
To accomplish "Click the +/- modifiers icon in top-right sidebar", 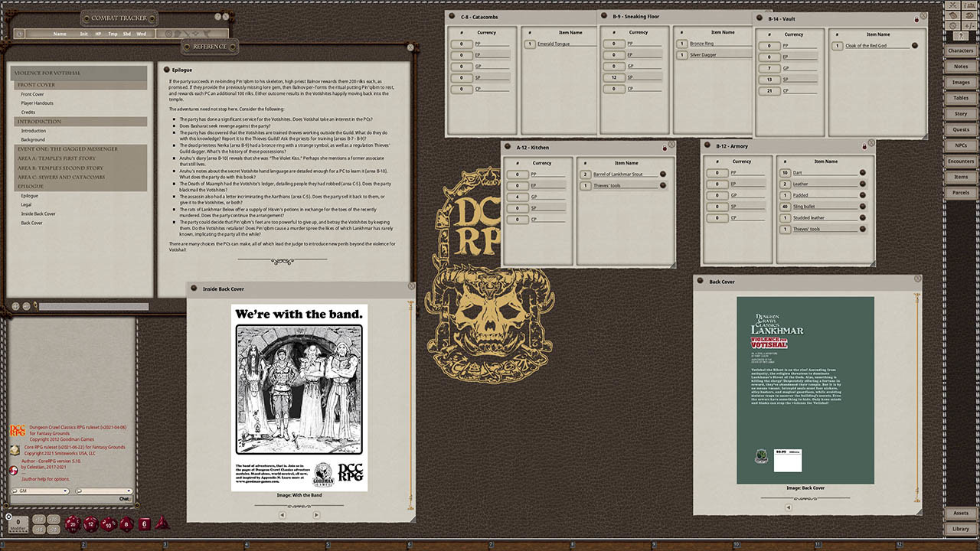I will coord(968,25).
